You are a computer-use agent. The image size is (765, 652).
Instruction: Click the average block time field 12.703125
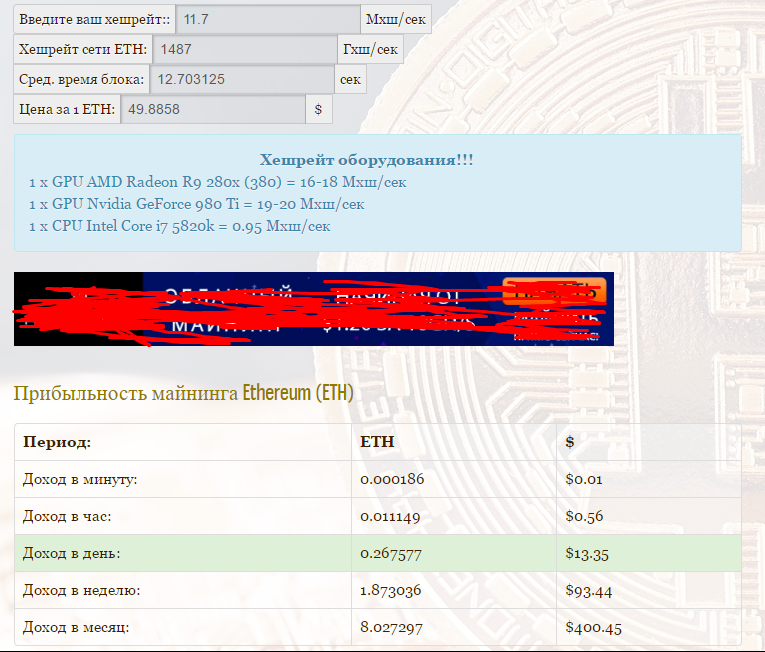242,80
